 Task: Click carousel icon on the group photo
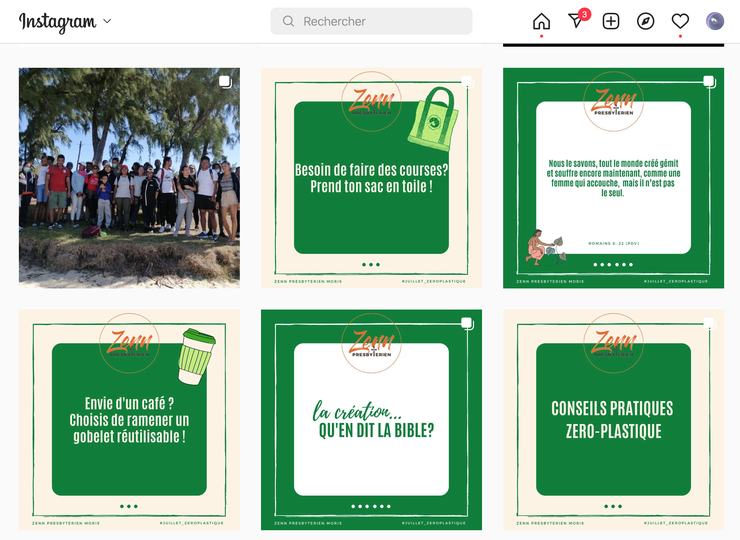[x=226, y=81]
